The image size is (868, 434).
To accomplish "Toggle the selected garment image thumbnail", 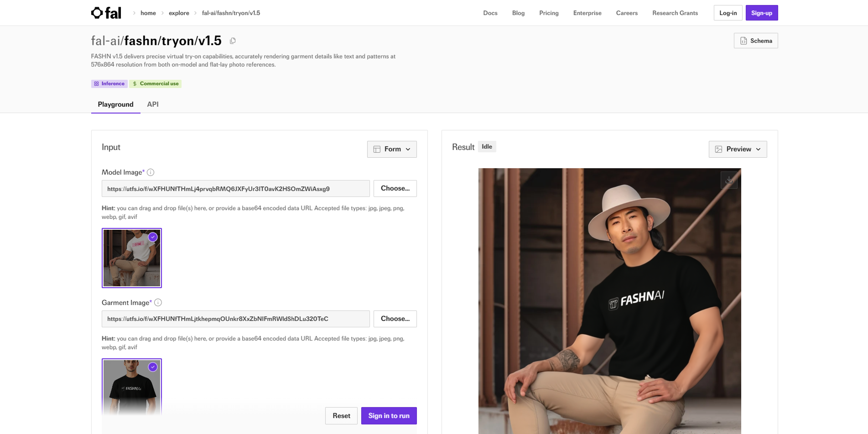I will (132, 387).
